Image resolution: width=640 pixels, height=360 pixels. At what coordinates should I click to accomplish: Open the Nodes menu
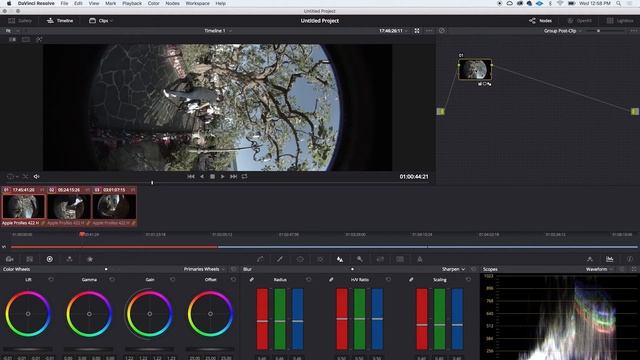[x=172, y=3]
